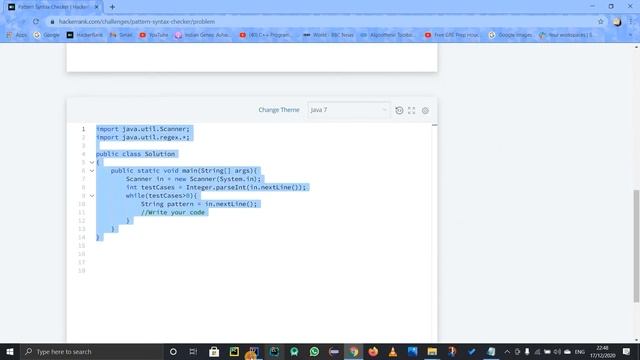Open the Google bookmark
Image resolution: width=640 pixels, height=360 pixels.
[x=47, y=35]
